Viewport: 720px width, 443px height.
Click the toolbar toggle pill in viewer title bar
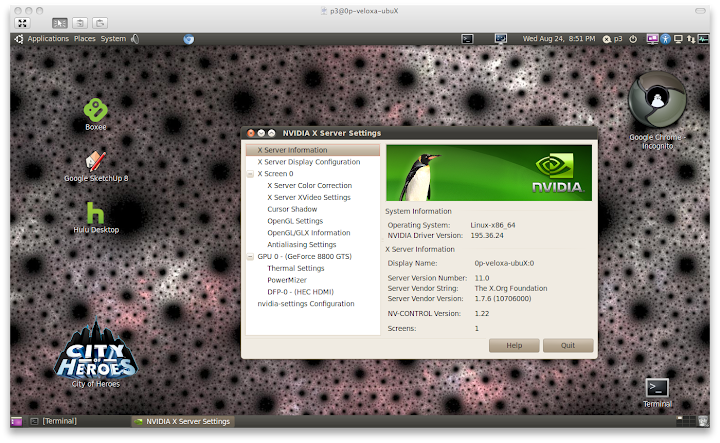pyautogui.click(x=700, y=11)
